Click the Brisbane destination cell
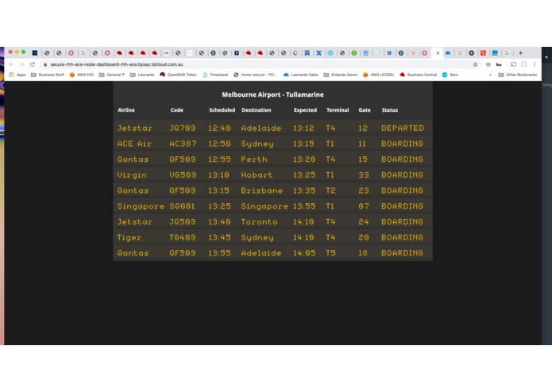 (261, 190)
